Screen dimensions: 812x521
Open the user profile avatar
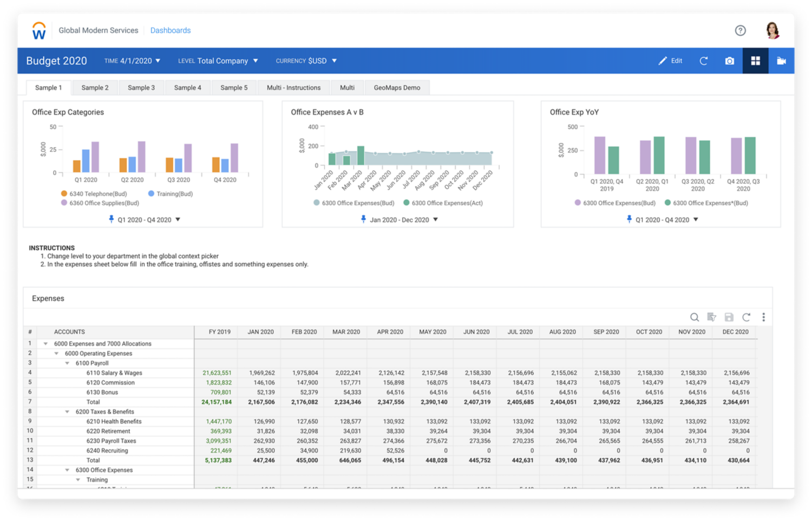773,30
